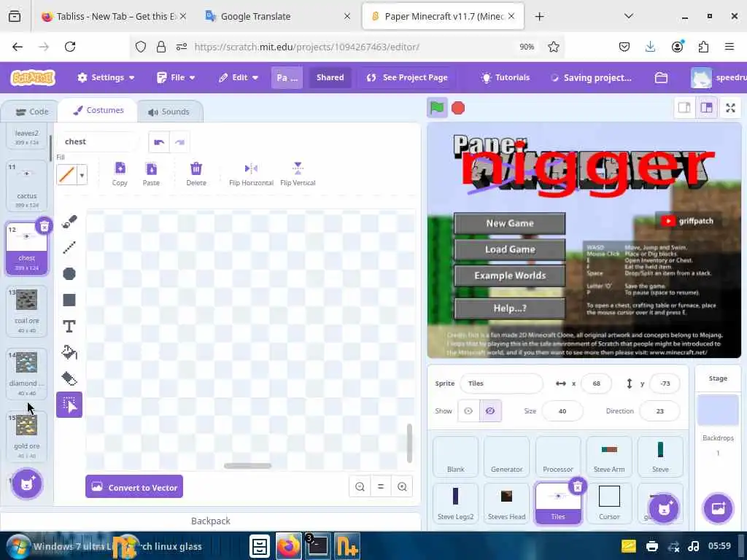
Task: Open Choose a Sprite button
Action: pyautogui.click(x=664, y=508)
